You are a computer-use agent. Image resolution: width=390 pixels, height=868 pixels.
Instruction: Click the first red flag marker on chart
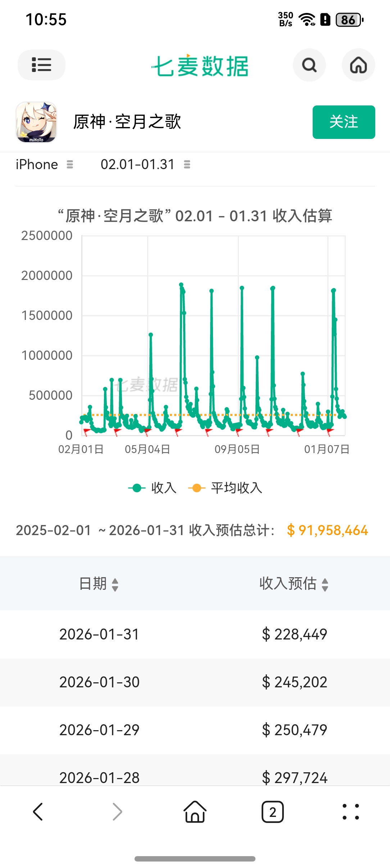(86, 431)
